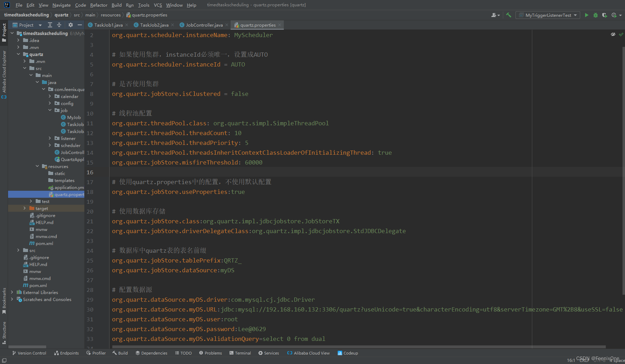This screenshot has width=625, height=364.
Task: Open the Services tool window
Action: click(269, 353)
